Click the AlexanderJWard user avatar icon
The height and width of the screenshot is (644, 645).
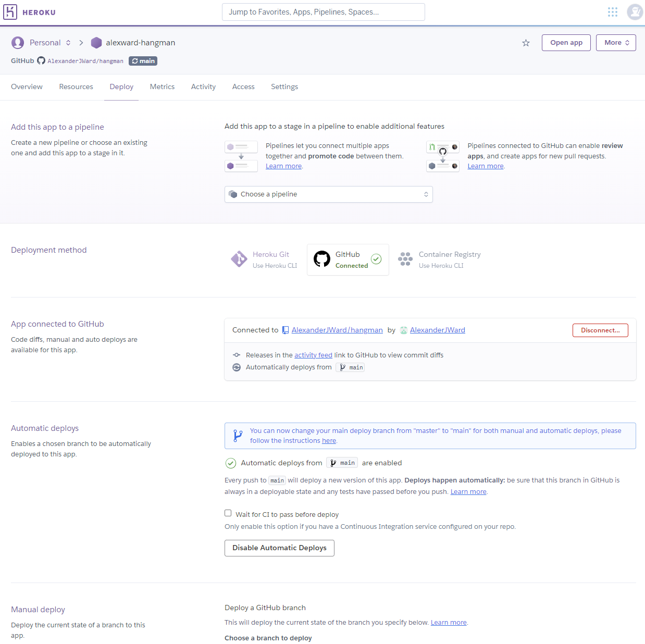tap(404, 330)
